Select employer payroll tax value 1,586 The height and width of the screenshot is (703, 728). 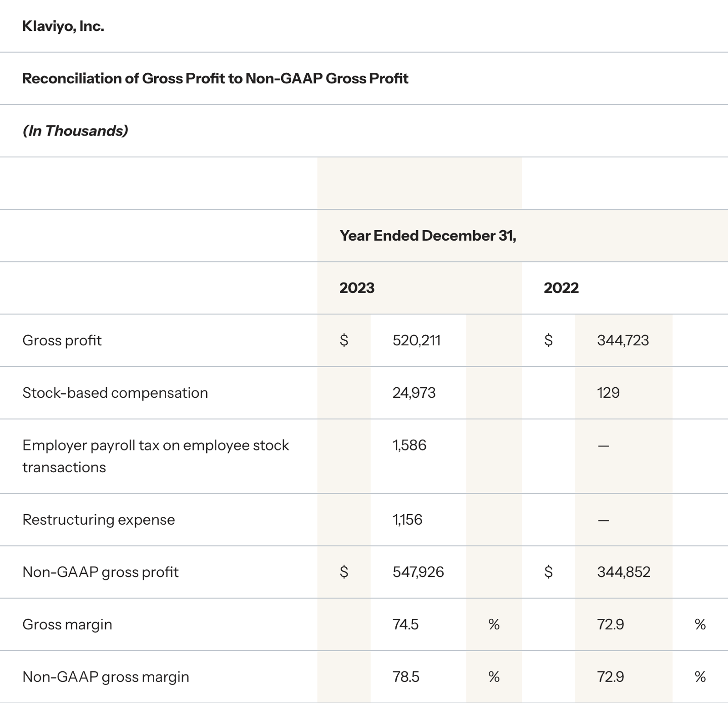409,445
